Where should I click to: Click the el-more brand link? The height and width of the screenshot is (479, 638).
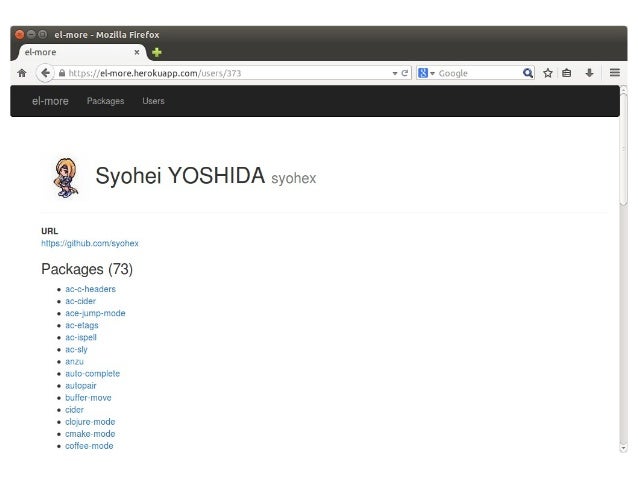tap(50, 101)
